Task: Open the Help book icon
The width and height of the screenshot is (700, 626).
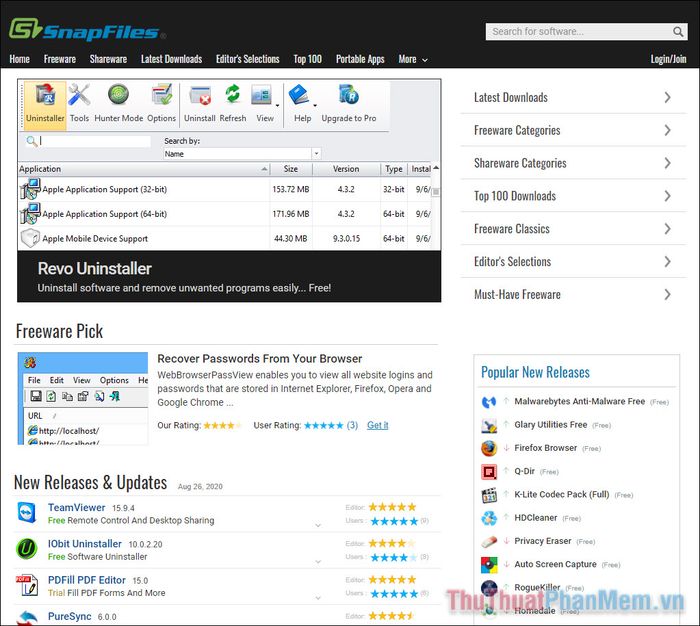Action: coord(299,95)
